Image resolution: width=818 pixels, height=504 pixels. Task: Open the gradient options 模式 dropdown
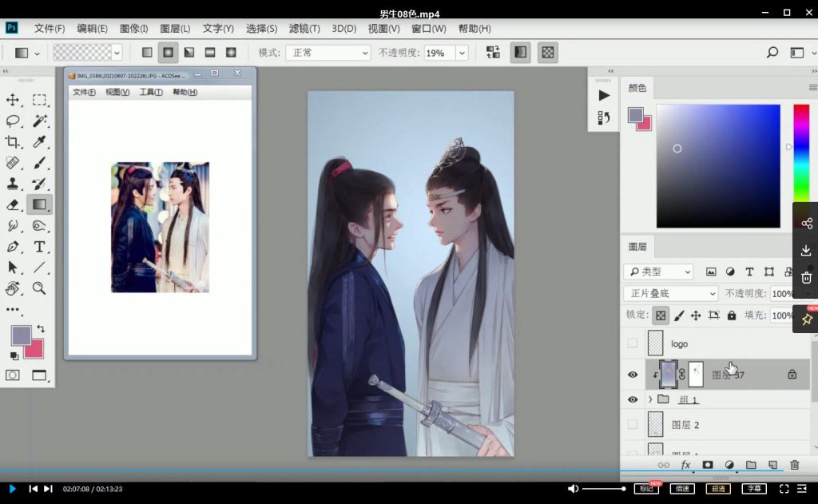tap(328, 53)
